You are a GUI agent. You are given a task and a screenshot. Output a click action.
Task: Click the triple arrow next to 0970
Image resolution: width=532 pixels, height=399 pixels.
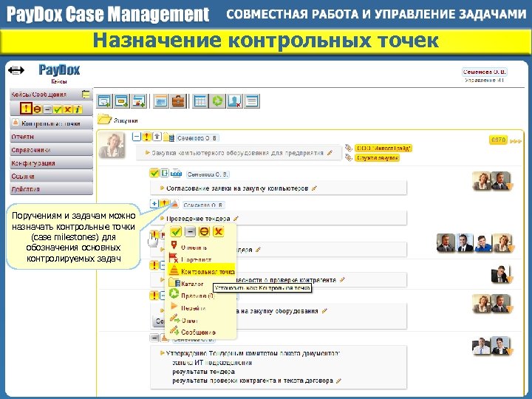[x=516, y=141]
